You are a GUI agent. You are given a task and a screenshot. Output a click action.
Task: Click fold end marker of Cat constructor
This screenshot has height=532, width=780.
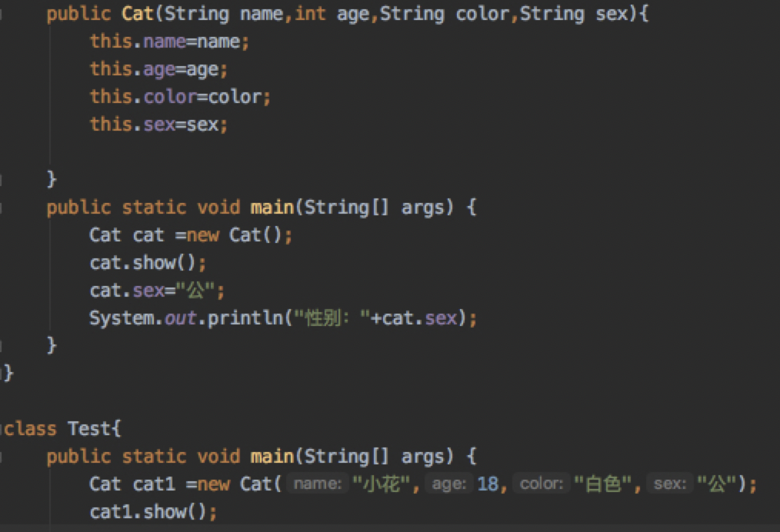tap(3, 180)
